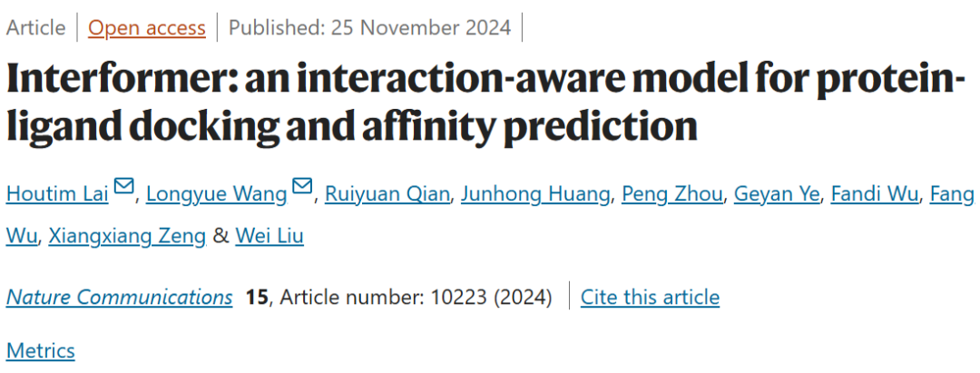Click the bold volume number 15

257,297
